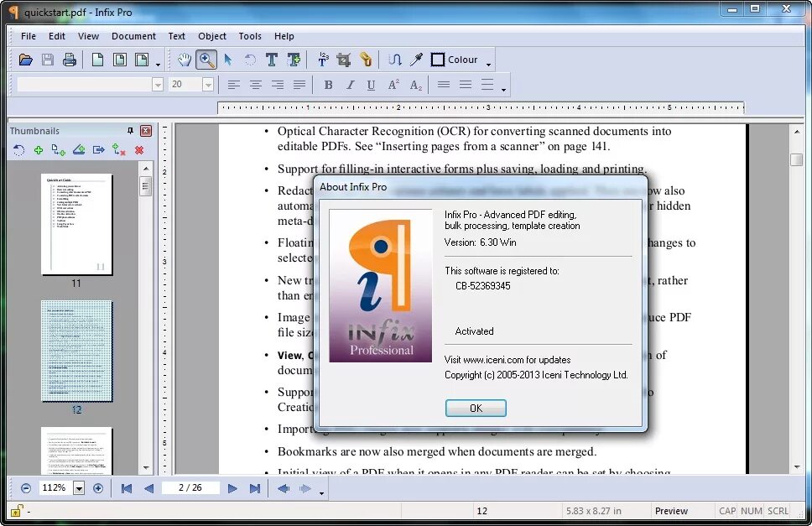Toggle subscript formatting
The height and width of the screenshot is (526, 812).
click(x=416, y=85)
